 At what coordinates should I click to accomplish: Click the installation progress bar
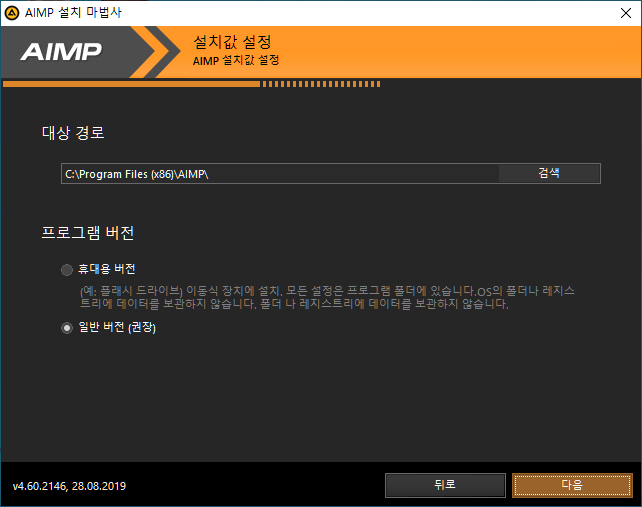pos(192,84)
